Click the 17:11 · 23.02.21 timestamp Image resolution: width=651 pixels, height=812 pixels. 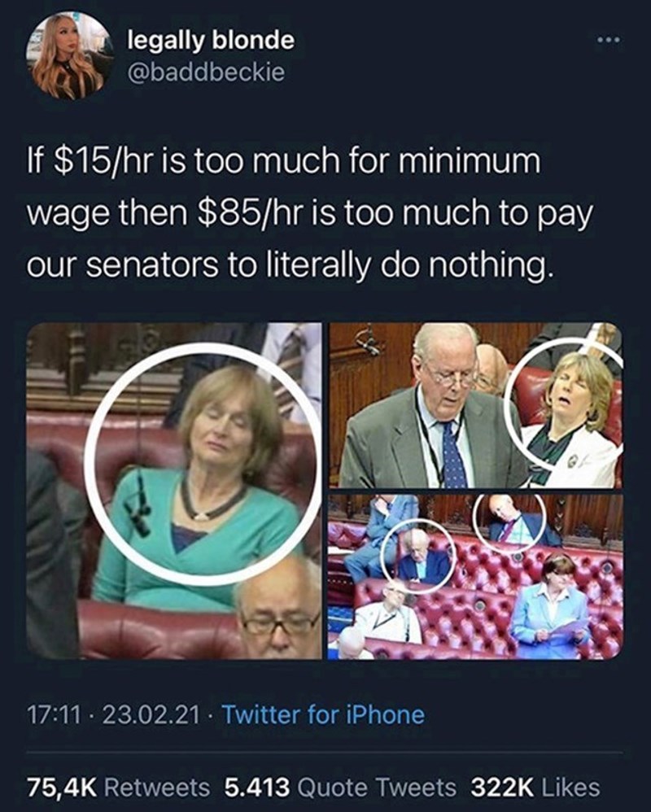pyautogui.click(x=113, y=714)
